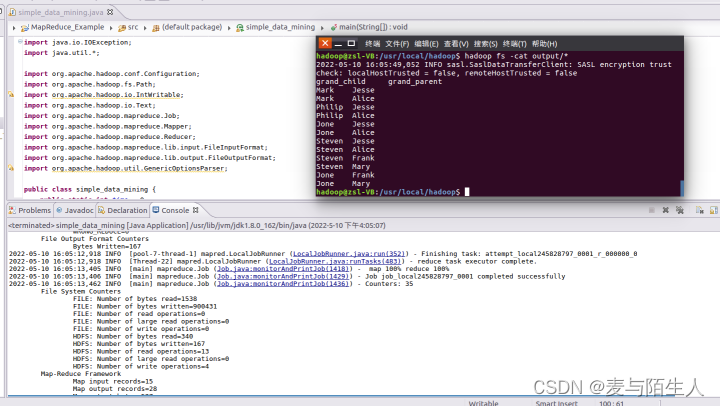This screenshot has height=407, width=720.
Task: Click the MapReduce_Example project icon in breadcrumb
Action: (25, 28)
